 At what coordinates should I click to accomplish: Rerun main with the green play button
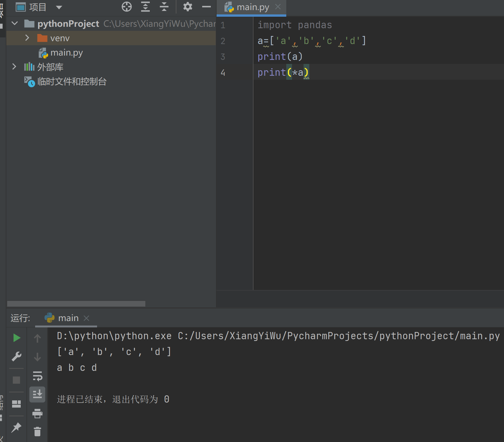17,338
